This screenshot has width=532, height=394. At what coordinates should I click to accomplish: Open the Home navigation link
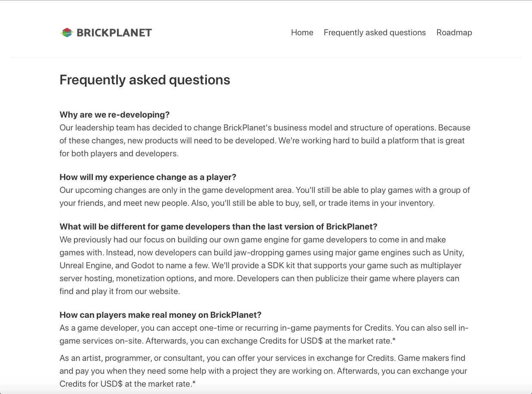[x=302, y=32]
